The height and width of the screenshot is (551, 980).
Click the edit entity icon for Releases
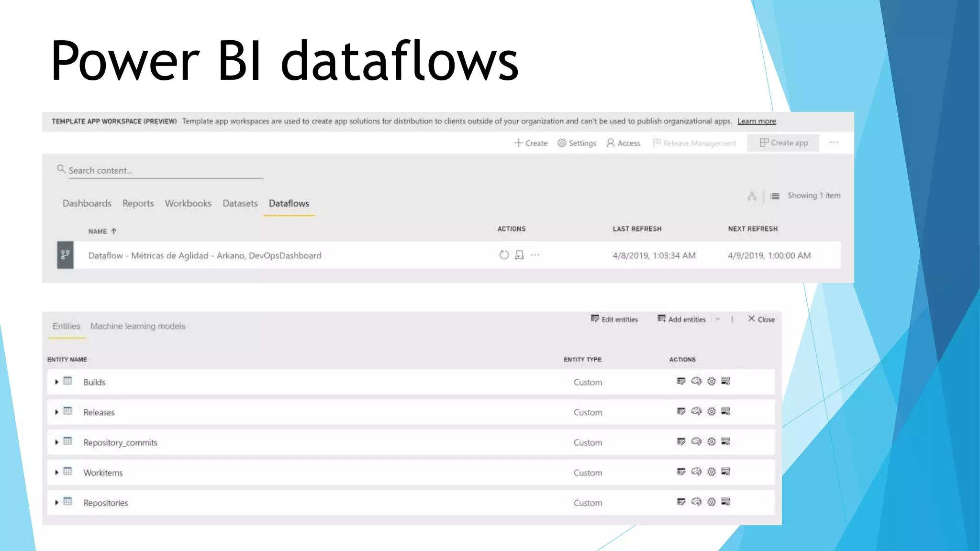coord(681,411)
